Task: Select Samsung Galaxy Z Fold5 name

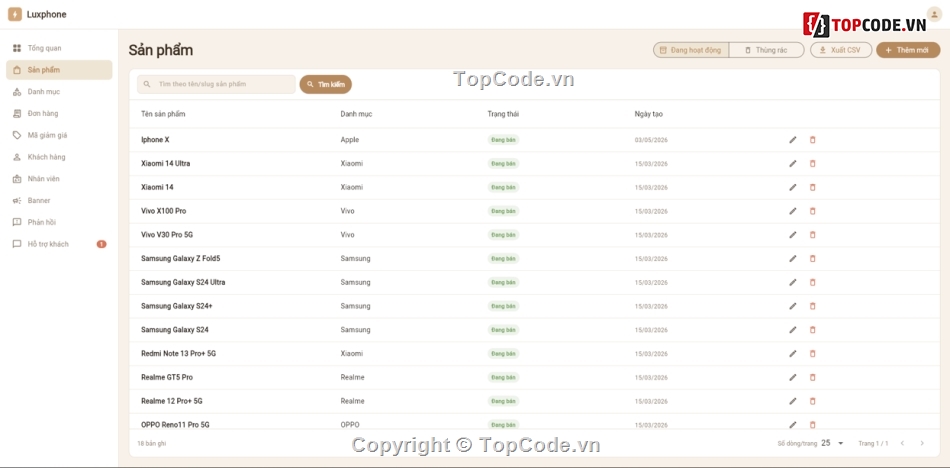Action: pos(181,259)
